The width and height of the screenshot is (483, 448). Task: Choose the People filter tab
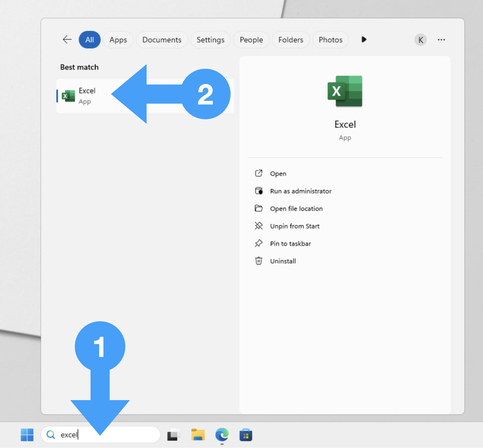coord(251,40)
